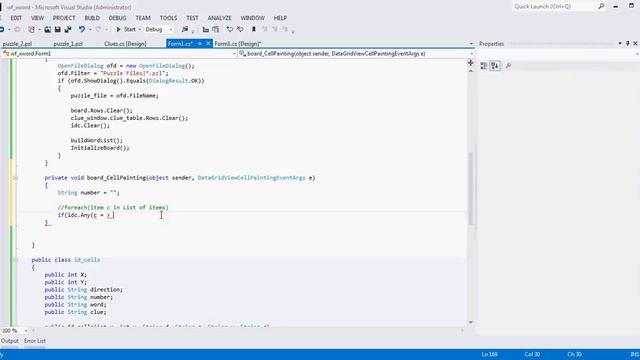This screenshot has height=360, width=640.
Task: Click the decrease indent toolbar icon
Action: pos(206,29)
